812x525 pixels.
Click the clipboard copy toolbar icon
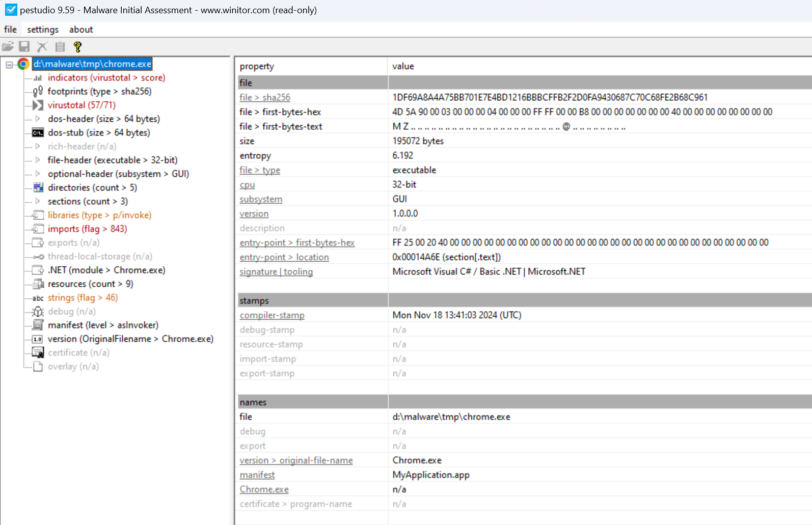click(x=60, y=47)
